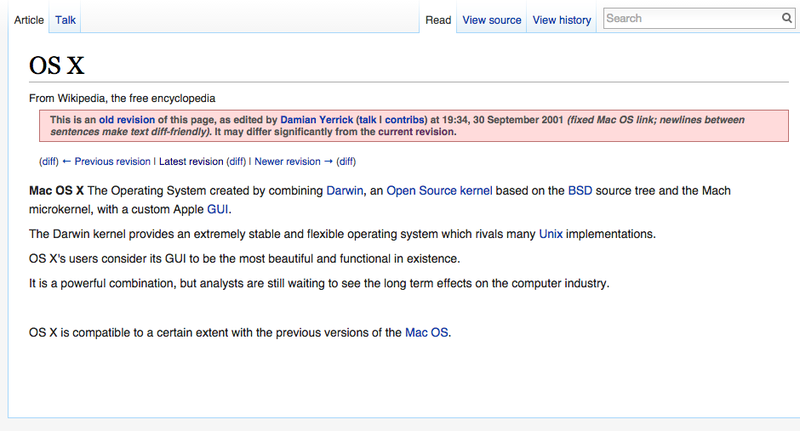Open the BSD article link

pos(580,191)
